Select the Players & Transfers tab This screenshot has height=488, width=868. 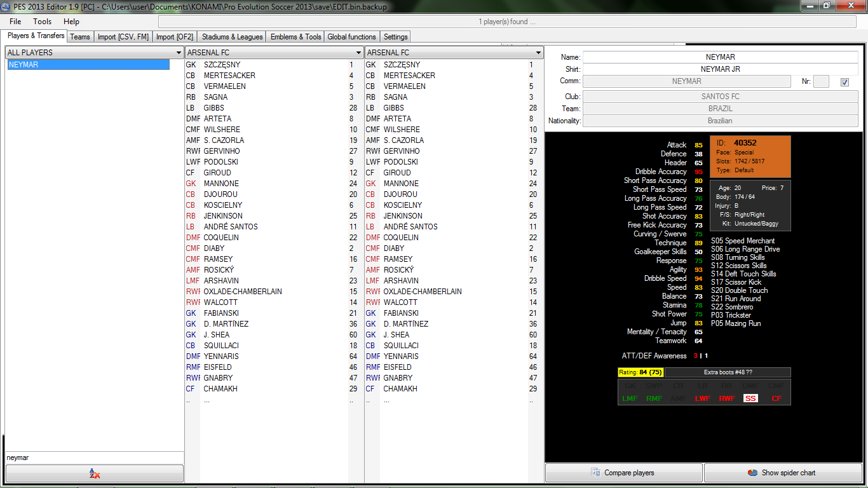pyautogui.click(x=36, y=36)
